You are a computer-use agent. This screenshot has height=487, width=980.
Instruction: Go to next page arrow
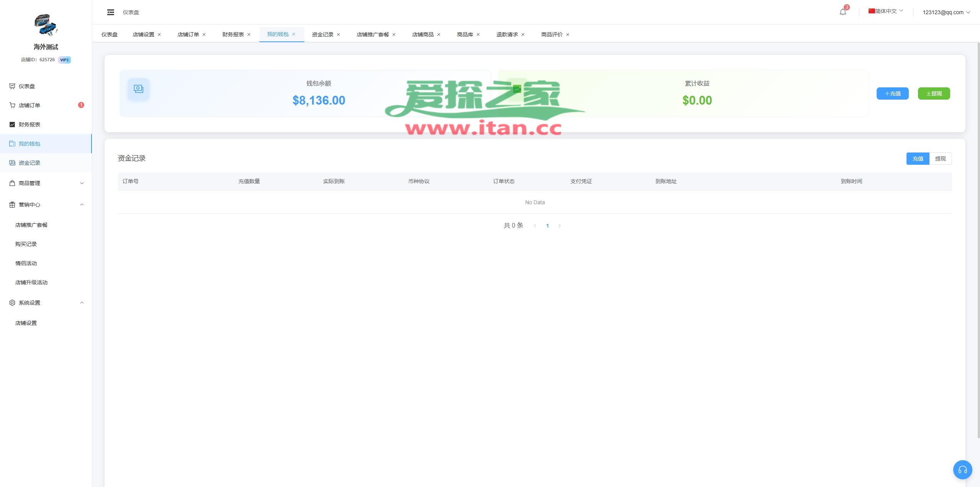(x=560, y=226)
